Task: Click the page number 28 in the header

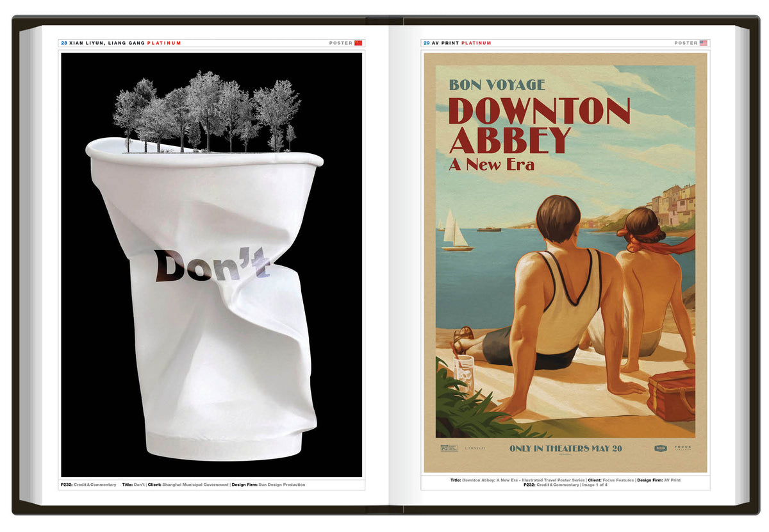Action: (x=64, y=43)
